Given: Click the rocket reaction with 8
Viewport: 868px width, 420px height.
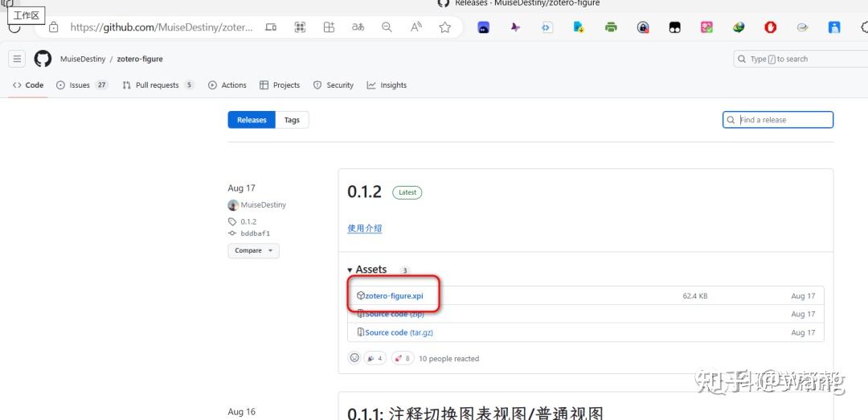Looking at the screenshot, I should pyautogui.click(x=403, y=359).
